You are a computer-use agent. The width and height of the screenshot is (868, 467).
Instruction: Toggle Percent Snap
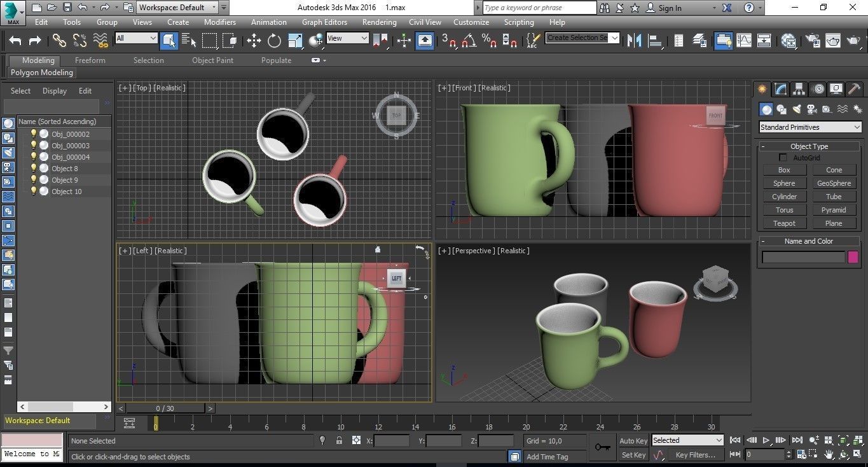[x=489, y=41]
